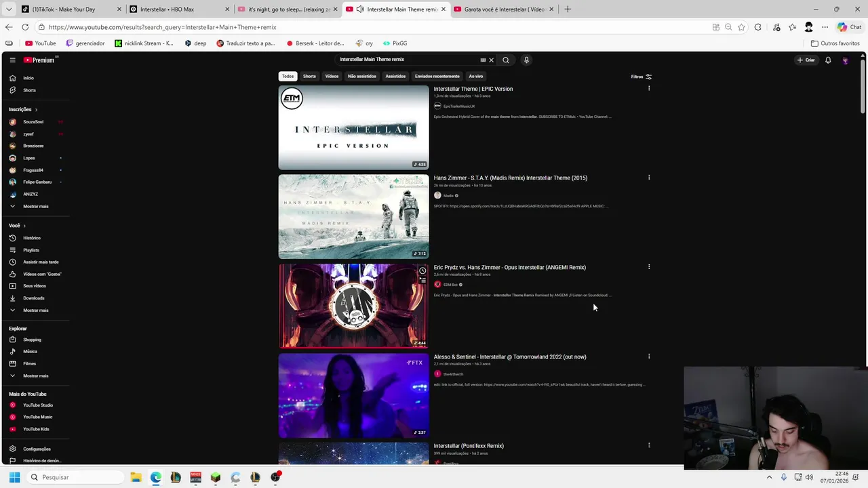Screen dimensions: 868x488
Task: Open YouTube Studio link
Action: click(35, 405)
